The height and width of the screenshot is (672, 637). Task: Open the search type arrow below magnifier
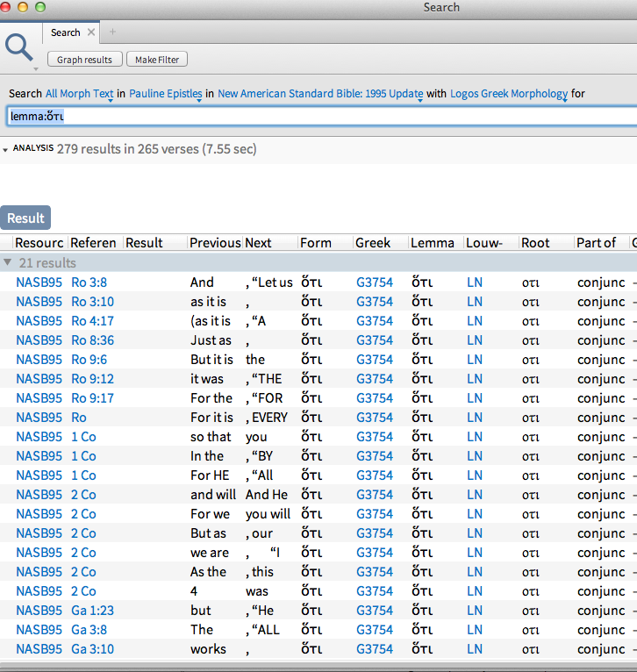pyautogui.click(x=36, y=69)
